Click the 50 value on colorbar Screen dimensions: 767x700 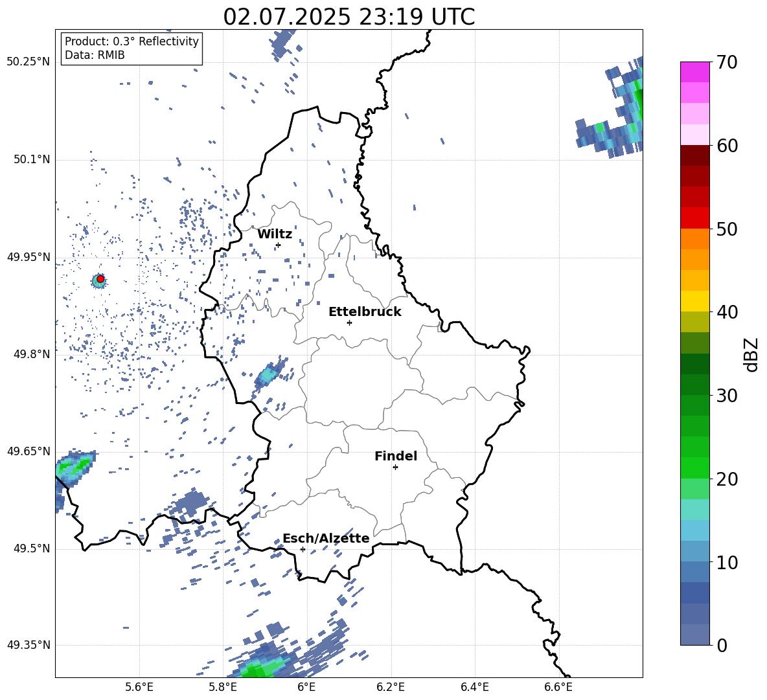(727, 229)
